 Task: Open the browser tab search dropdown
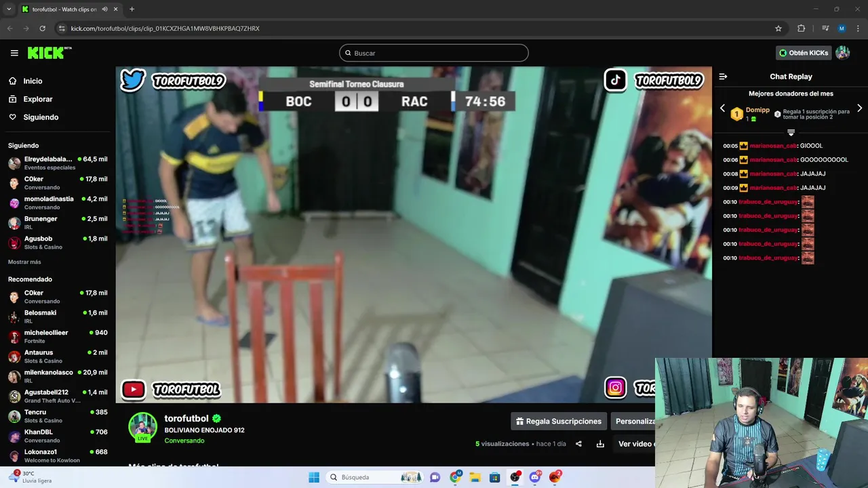9,9
